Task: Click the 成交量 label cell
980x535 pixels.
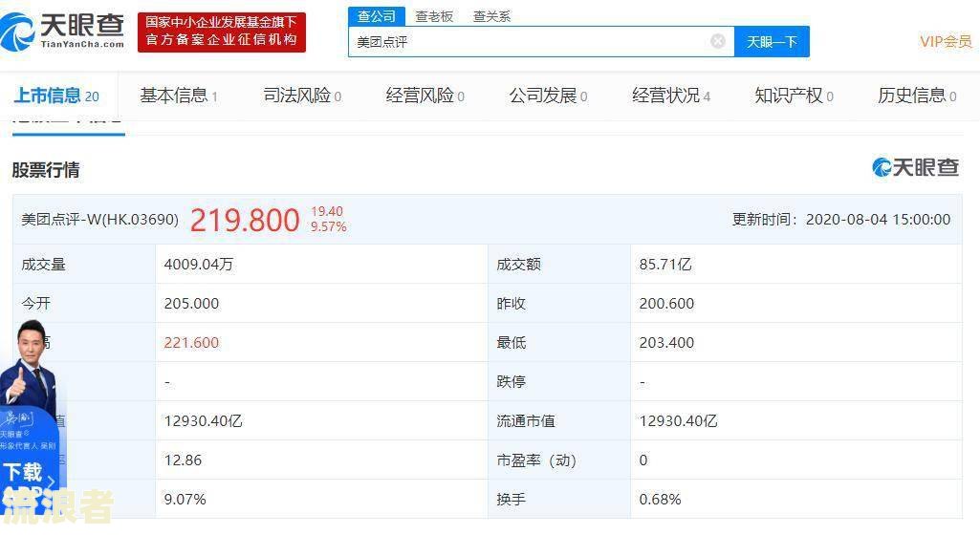Action: click(x=84, y=264)
